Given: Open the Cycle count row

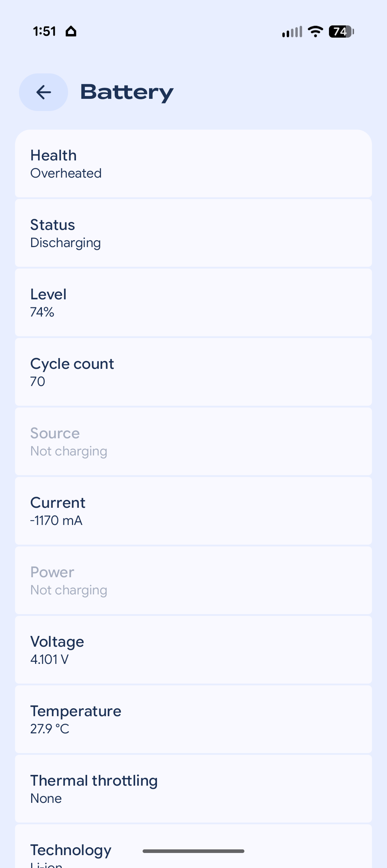Looking at the screenshot, I should (193, 372).
